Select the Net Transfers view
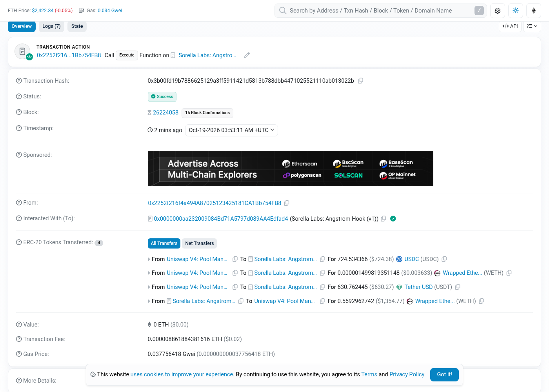This screenshot has width=549, height=392. click(x=200, y=243)
